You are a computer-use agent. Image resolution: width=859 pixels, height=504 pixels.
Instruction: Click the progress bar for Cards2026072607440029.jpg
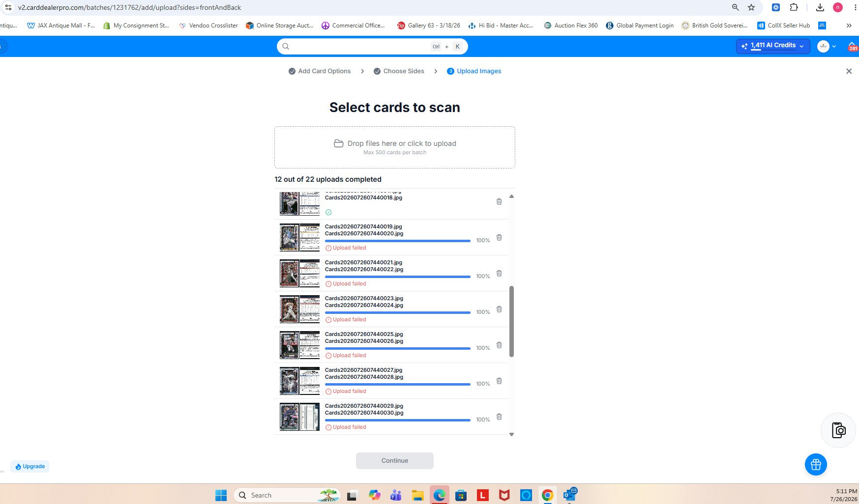[398, 420]
